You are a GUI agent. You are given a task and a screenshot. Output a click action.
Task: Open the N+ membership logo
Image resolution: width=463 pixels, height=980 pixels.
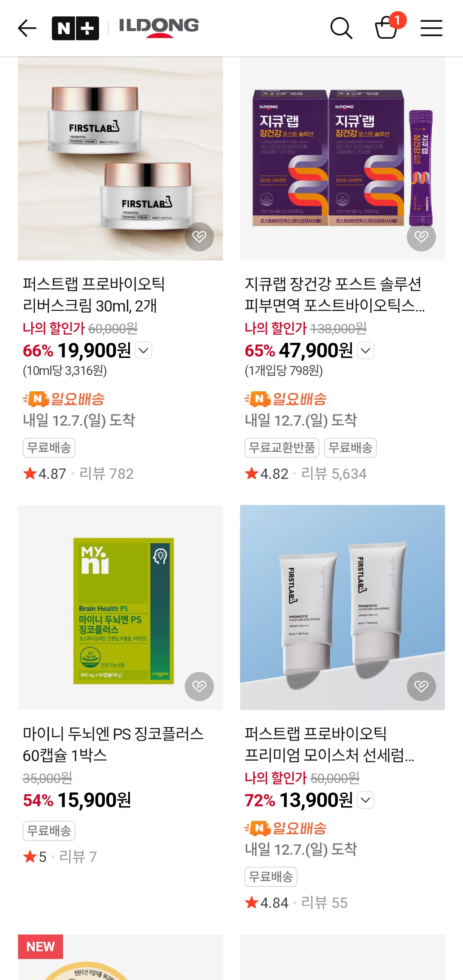click(75, 28)
